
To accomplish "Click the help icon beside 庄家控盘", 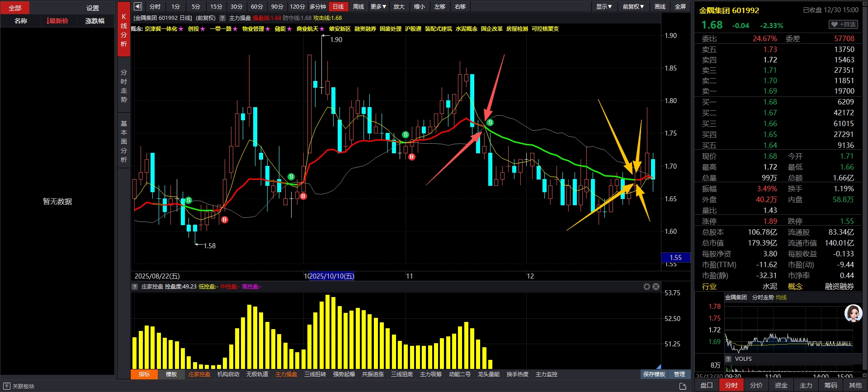I will point(135,287).
